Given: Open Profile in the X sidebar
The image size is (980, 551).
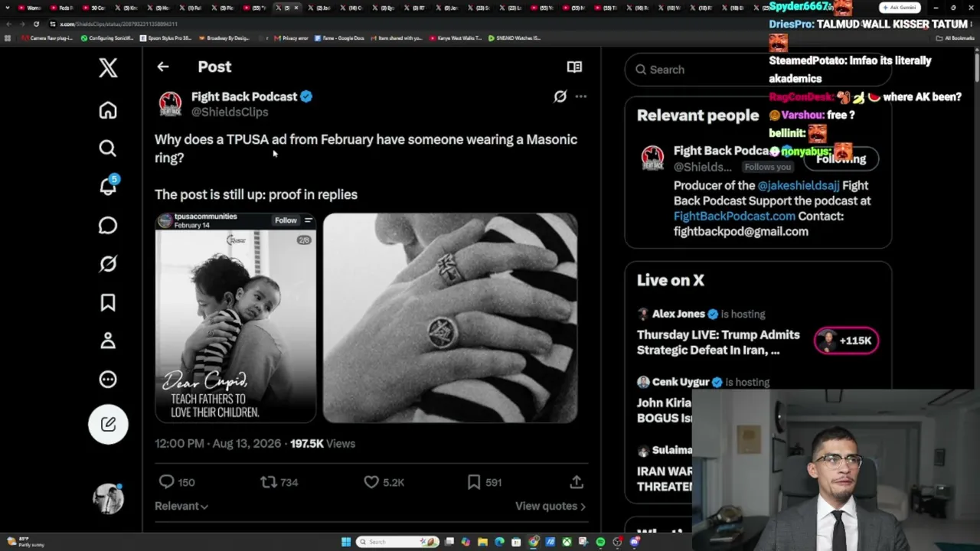Looking at the screenshot, I should click(108, 341).
